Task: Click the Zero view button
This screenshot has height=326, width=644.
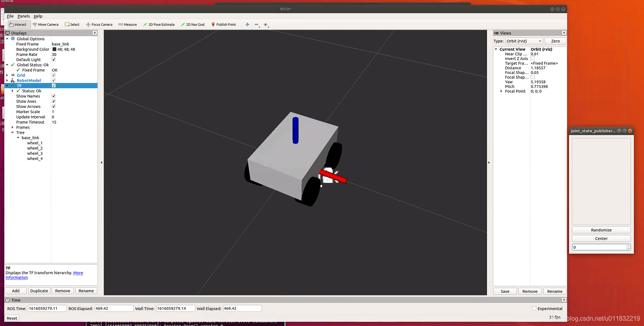Action: pos(555,41)
